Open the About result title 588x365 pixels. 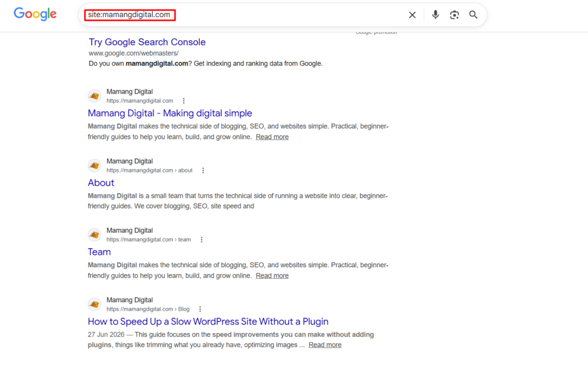[101, 183]
